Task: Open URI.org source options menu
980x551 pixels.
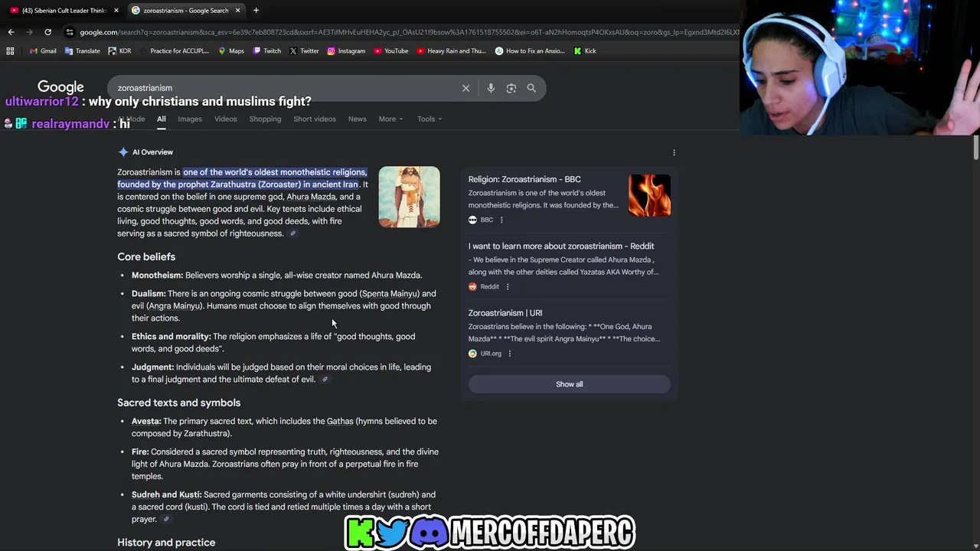Action: [x=509, y=354]
